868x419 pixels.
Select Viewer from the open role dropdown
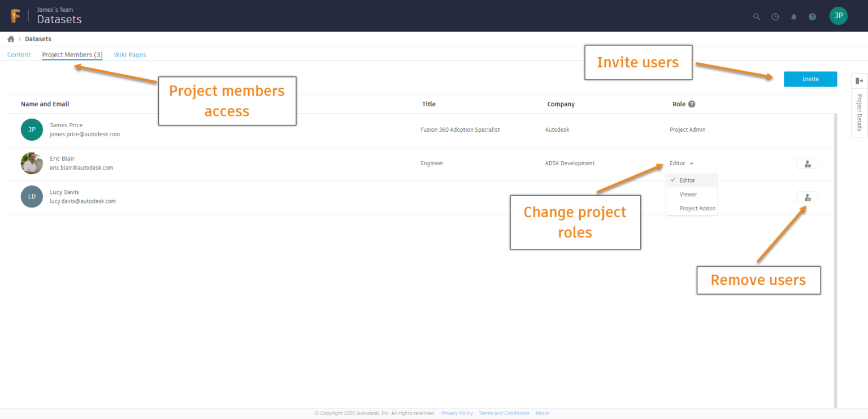pyautogui.click(x=688, y=194)
